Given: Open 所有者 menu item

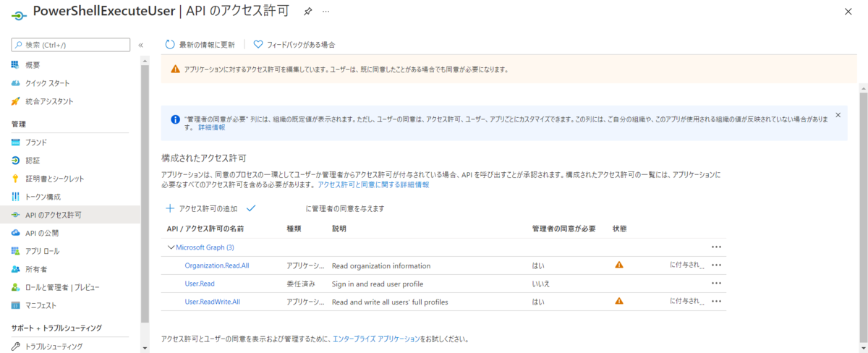Looking at the screenshot, I should 37,269.
